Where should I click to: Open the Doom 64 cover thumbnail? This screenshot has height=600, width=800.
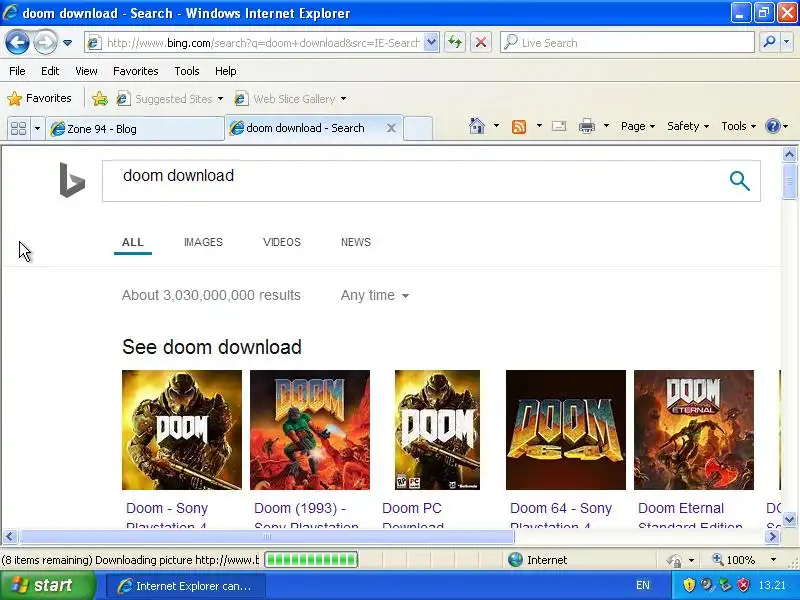pyautogui.click(x=566, y=430)
